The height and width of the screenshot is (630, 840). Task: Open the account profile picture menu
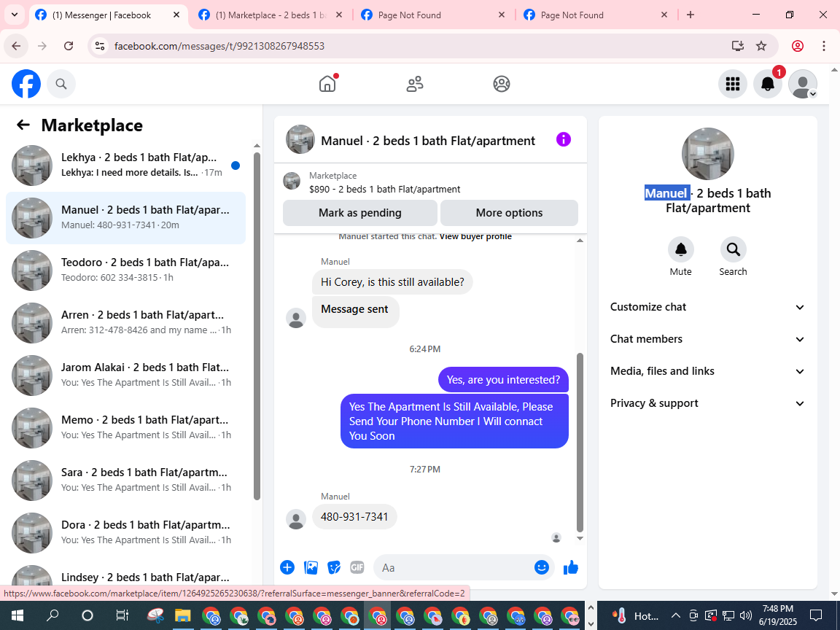tap(803, 84)
